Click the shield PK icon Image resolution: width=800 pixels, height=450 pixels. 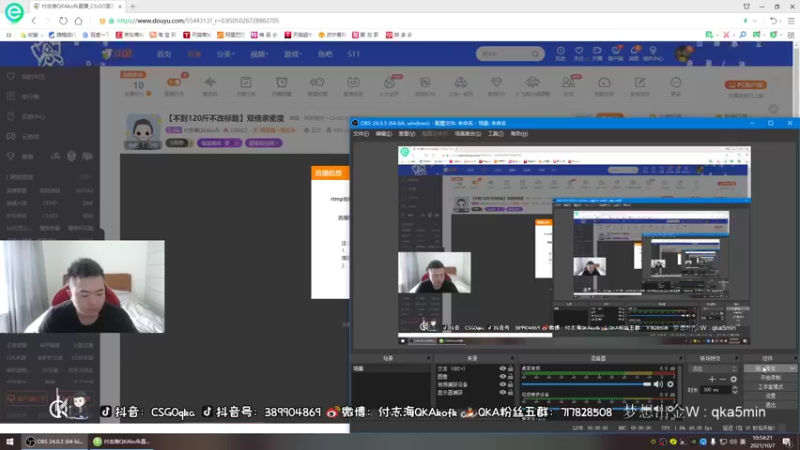tap(425, 82)
